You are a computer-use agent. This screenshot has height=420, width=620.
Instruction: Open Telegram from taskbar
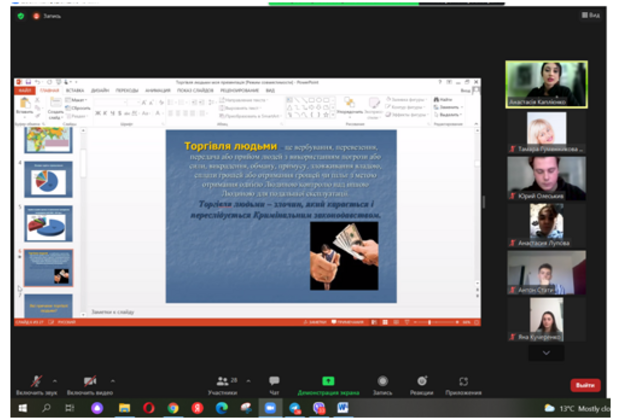point(295,408)
